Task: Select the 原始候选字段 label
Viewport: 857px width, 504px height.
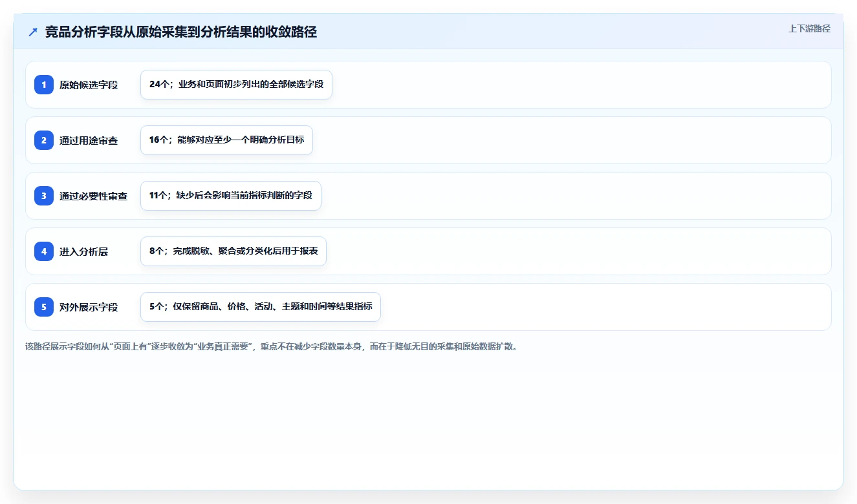Action: tap(89, 85)
